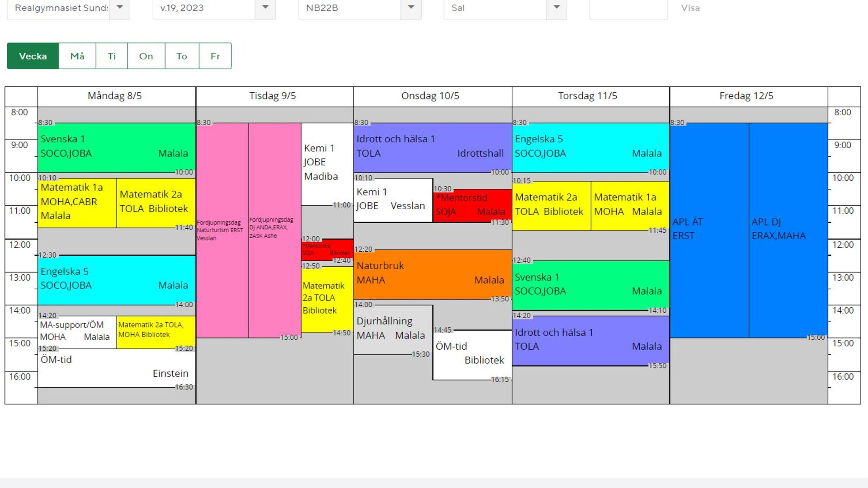Open Thursday's Matematik 2a TOLA Bibliotek lesson
The height and width of the screenshot is (488, 868).
[551, 206]
